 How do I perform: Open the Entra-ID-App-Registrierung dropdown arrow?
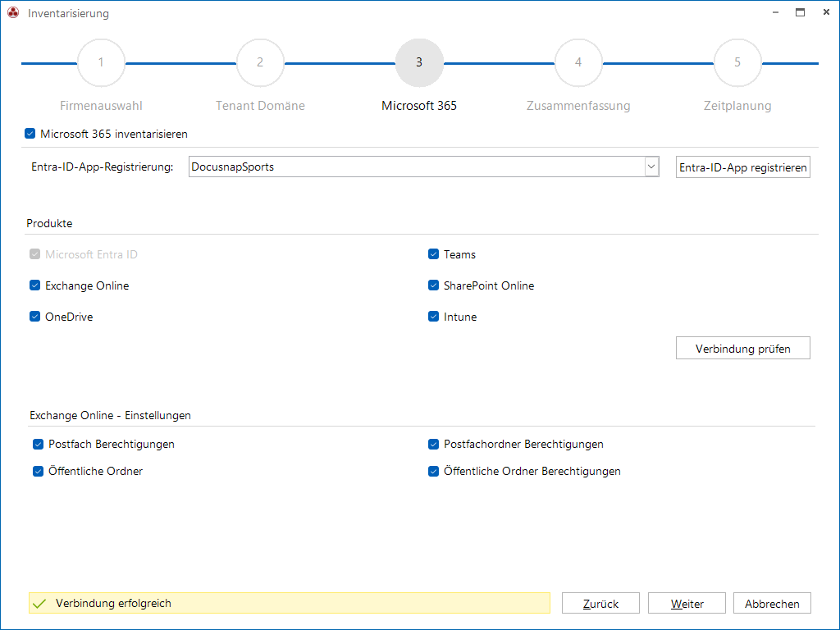(651, 167)
